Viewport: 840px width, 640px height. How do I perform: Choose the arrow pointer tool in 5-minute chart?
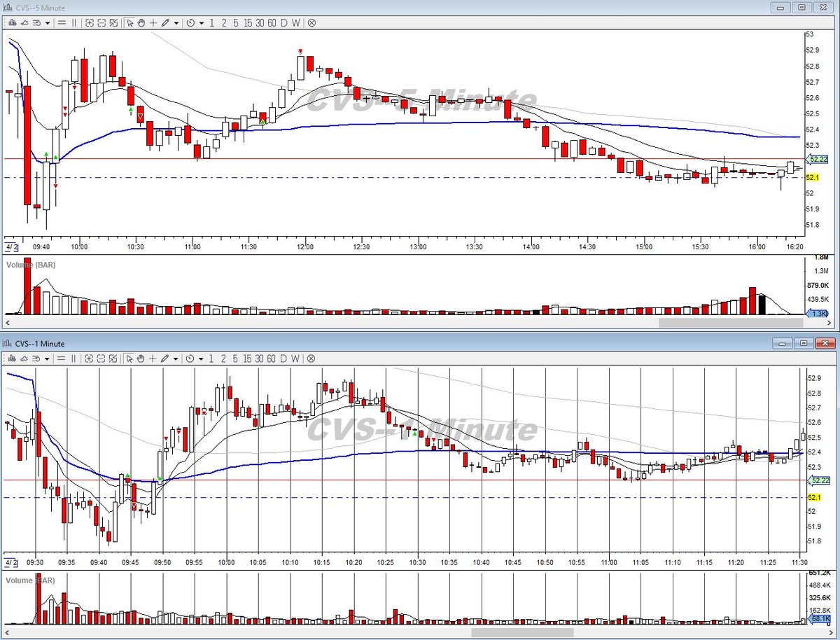tap(129, 22)
